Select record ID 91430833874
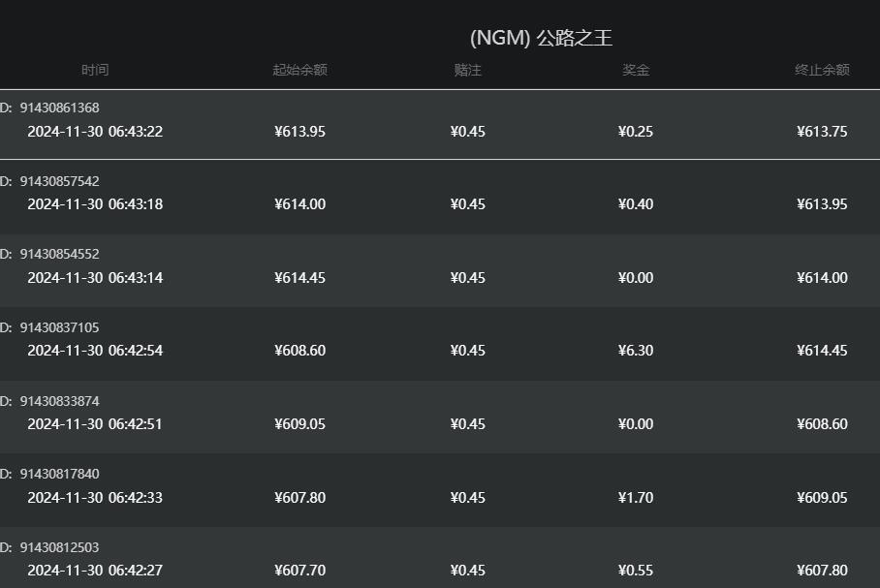 [59, 401]
